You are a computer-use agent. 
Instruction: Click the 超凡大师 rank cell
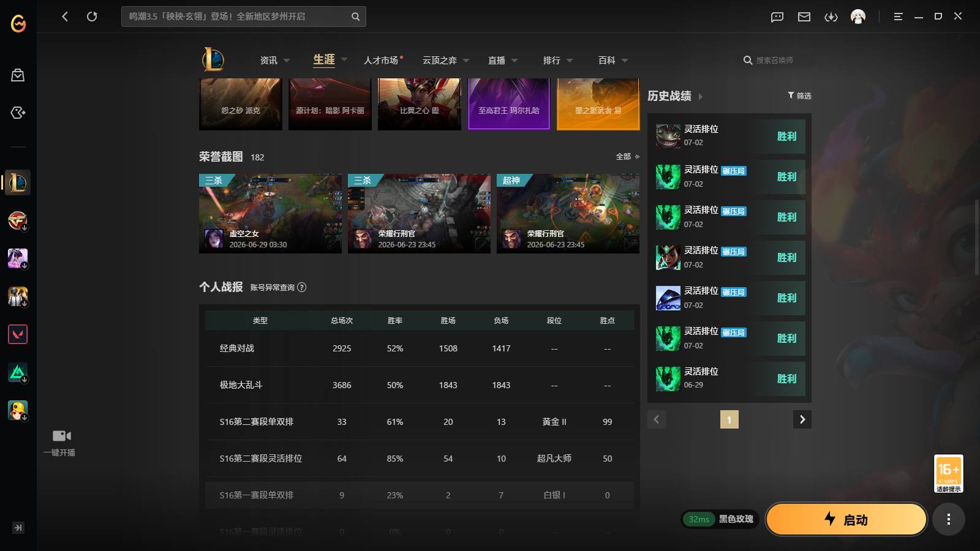[554, 459]
